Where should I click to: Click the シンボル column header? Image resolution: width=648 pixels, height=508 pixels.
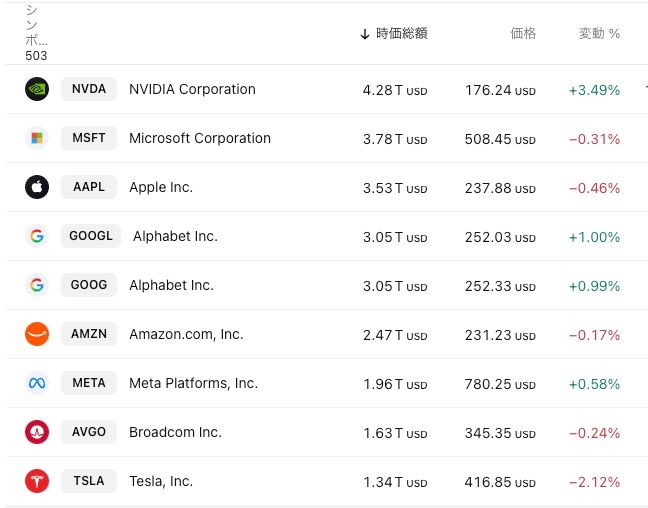coord(36,32)
